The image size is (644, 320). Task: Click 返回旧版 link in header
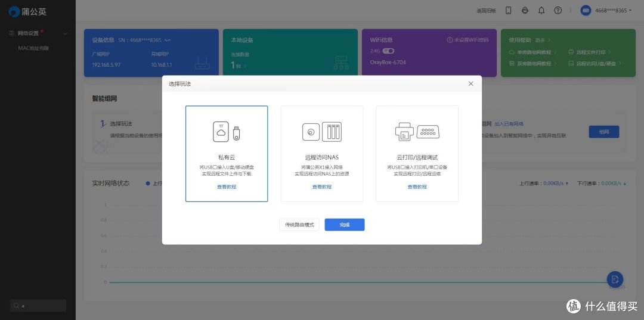pyautogui.click(x=487, y=11)
